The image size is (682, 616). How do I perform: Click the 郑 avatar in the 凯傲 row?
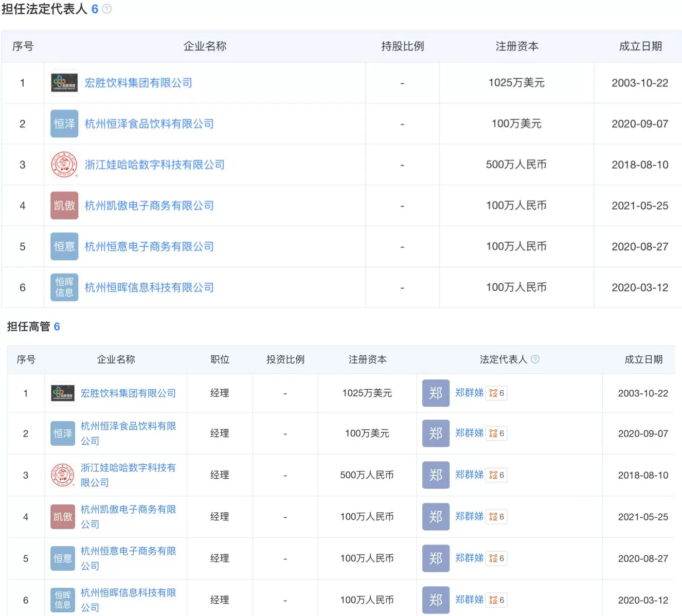pyautogui.click(x=435, y=516)
